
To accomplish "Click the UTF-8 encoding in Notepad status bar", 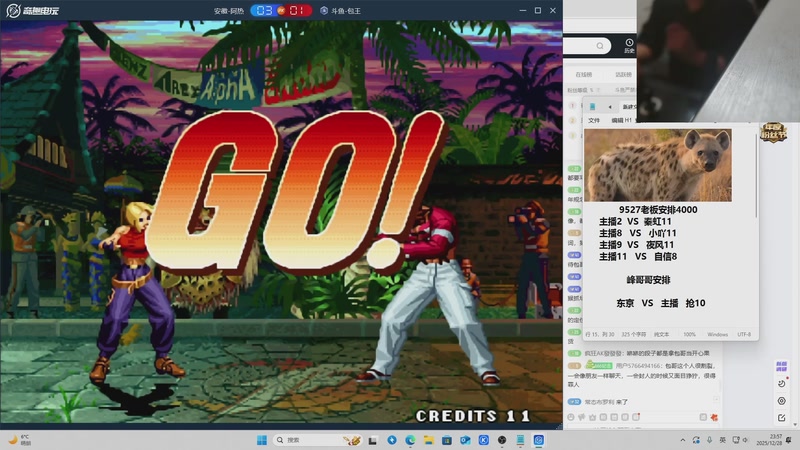I will coord(744,335).
